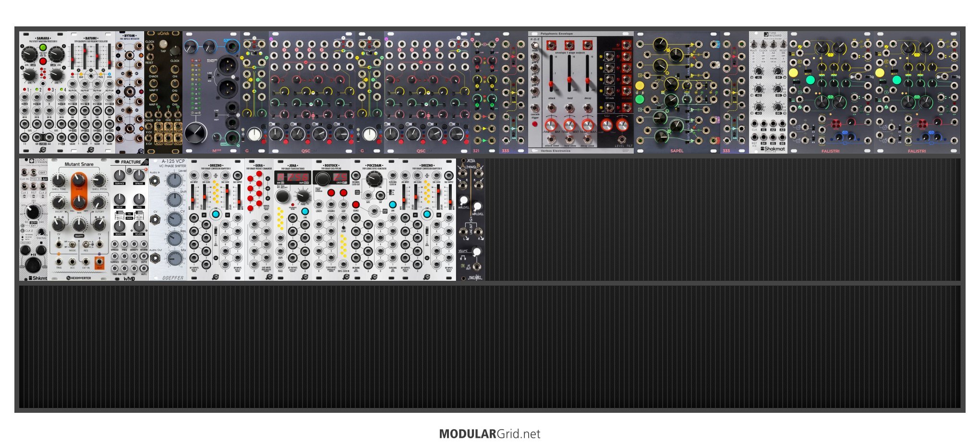The image size is (980, 444).
Task: Click the CUTOFF knob on Mutant Snare
Action: coord(99,203)
